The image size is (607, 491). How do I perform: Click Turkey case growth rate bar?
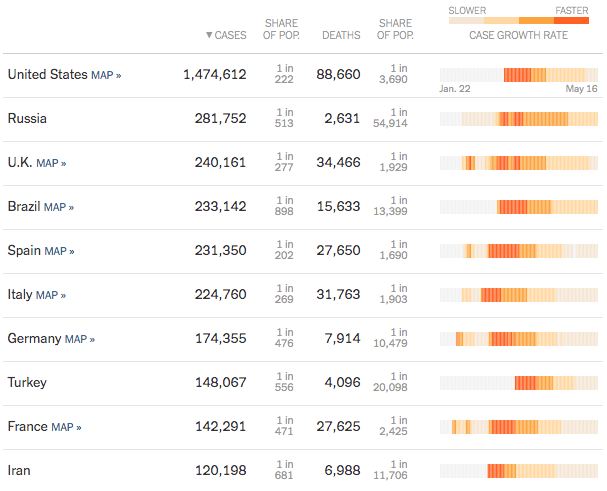pos(519,383)
